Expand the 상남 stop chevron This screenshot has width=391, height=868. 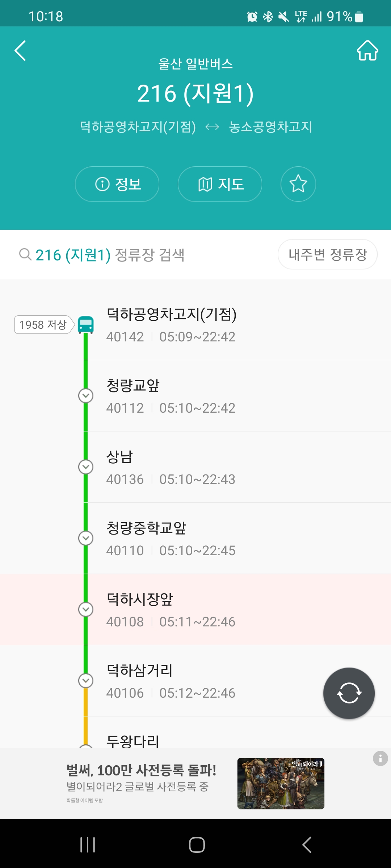[x=86, y=467]
